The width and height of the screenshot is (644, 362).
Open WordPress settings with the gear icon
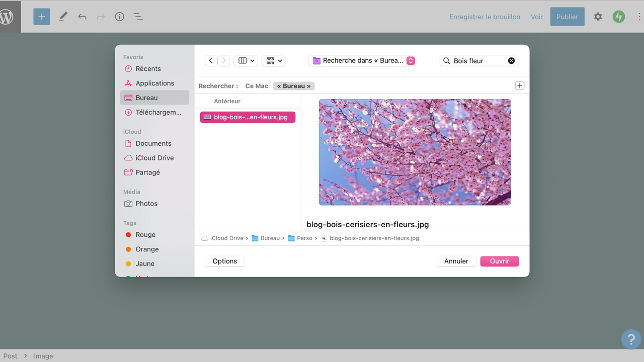598,16
